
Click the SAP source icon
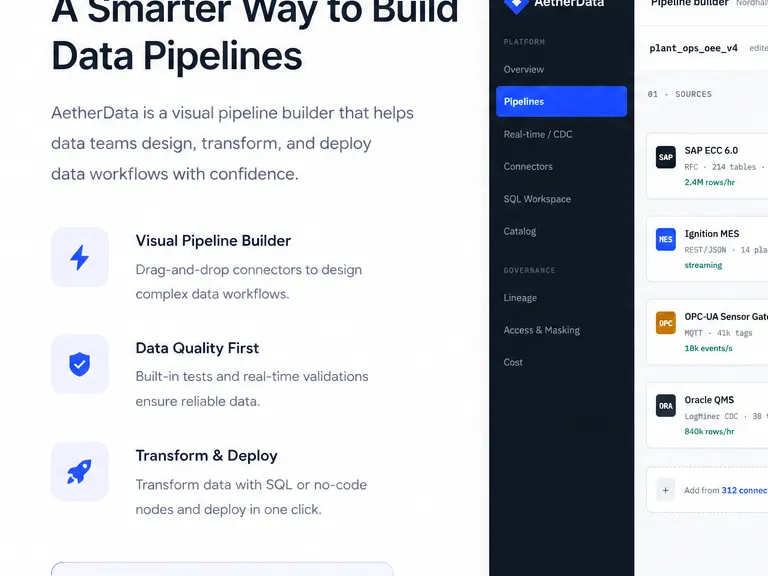[x=666, y=157]
